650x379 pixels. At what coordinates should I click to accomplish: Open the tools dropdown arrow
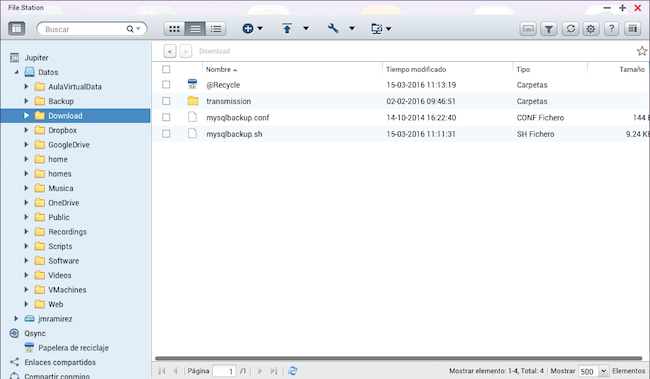[x=352, y=29]
